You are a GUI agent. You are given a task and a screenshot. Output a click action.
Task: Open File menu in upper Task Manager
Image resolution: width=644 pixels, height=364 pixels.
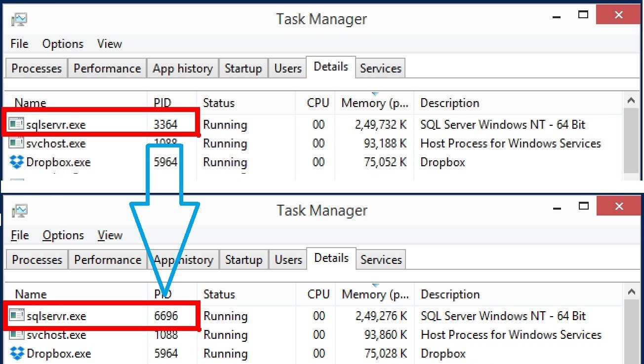19,44
